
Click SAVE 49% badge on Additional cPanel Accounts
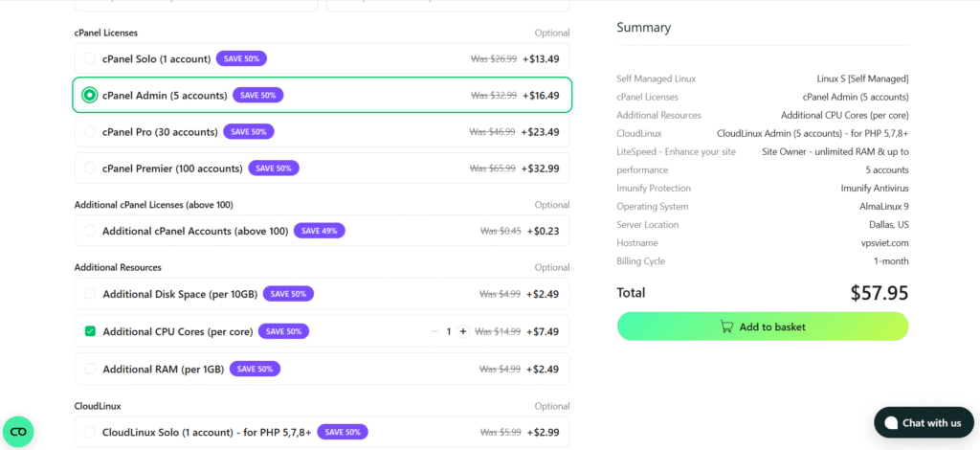pyautogui.click(x=320, y=231)
